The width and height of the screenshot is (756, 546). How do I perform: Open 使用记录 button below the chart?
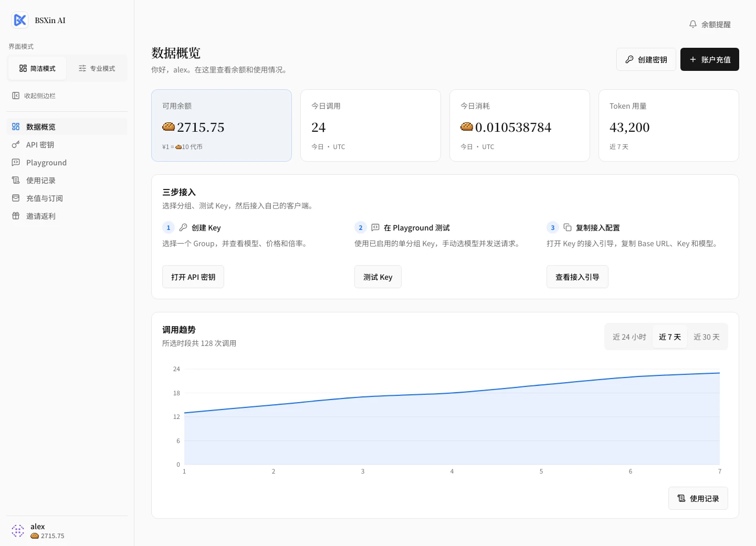click(698, 498)
